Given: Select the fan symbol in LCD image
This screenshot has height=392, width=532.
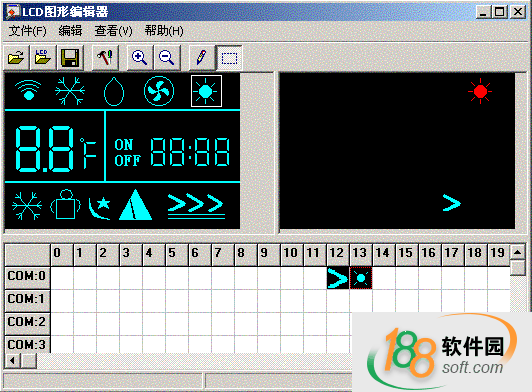Looking at the screenshot, I should point(159,91).
